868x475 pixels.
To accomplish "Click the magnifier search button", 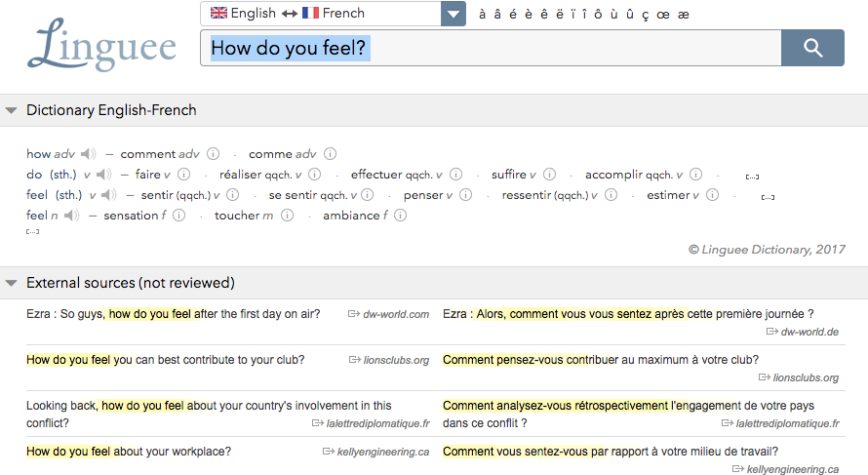I will tap(812, 48).
